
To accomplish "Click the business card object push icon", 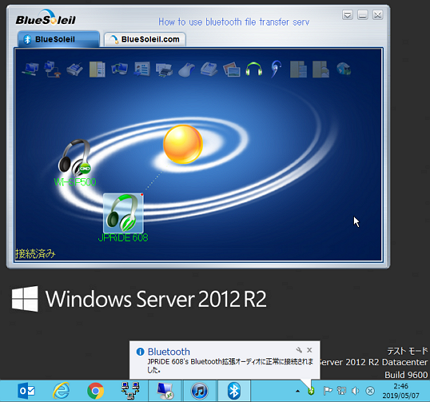I will 142,69.
